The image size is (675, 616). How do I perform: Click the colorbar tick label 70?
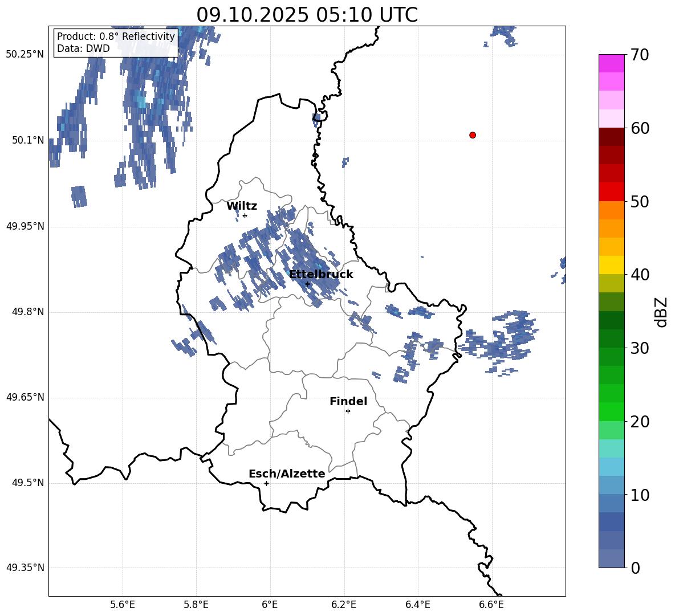(x=640, y=55)
